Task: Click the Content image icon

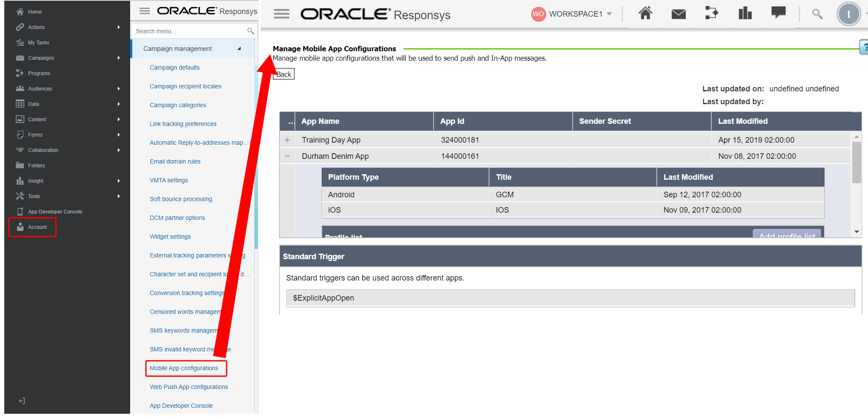Action: click(x=20, y=119)
